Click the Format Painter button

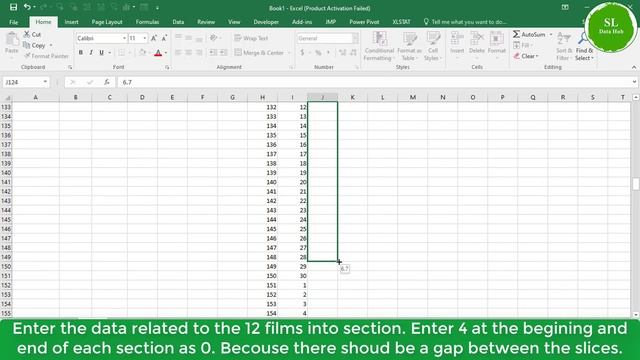click(x=46, y=56)
